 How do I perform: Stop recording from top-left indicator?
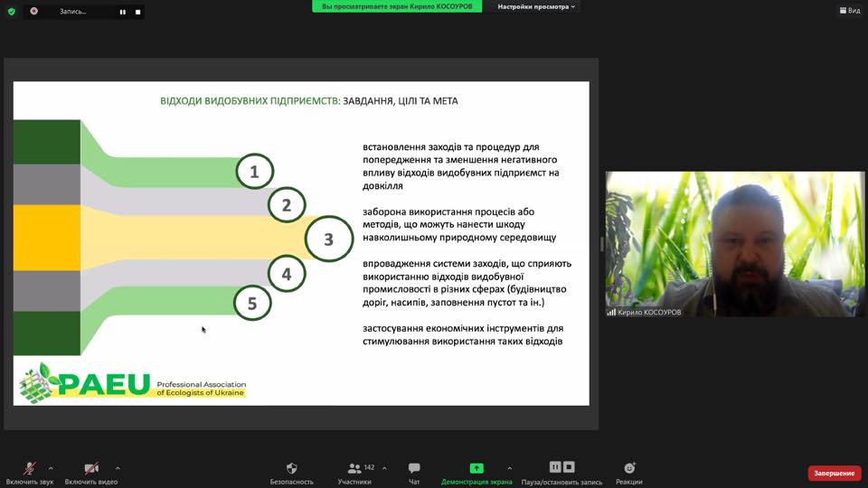coord(137,12)
